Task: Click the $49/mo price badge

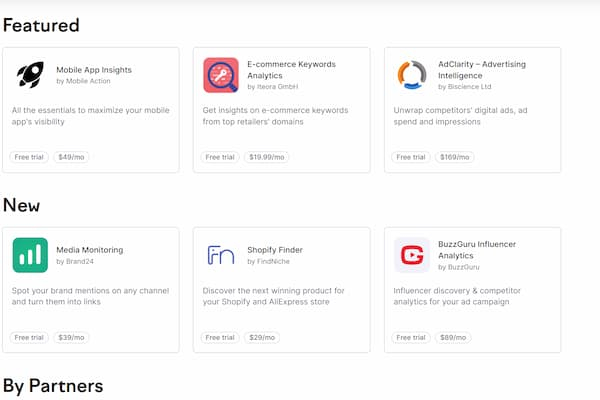Action: pos(71,157)
